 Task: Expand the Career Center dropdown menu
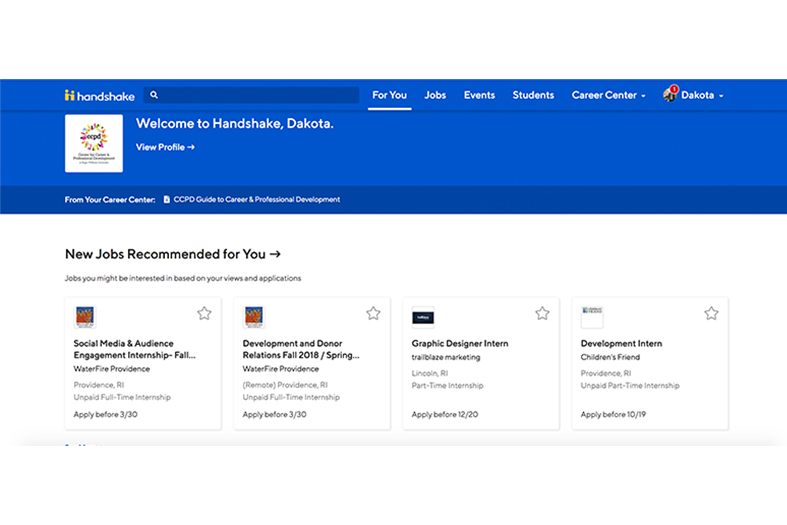tap(608, 95)
